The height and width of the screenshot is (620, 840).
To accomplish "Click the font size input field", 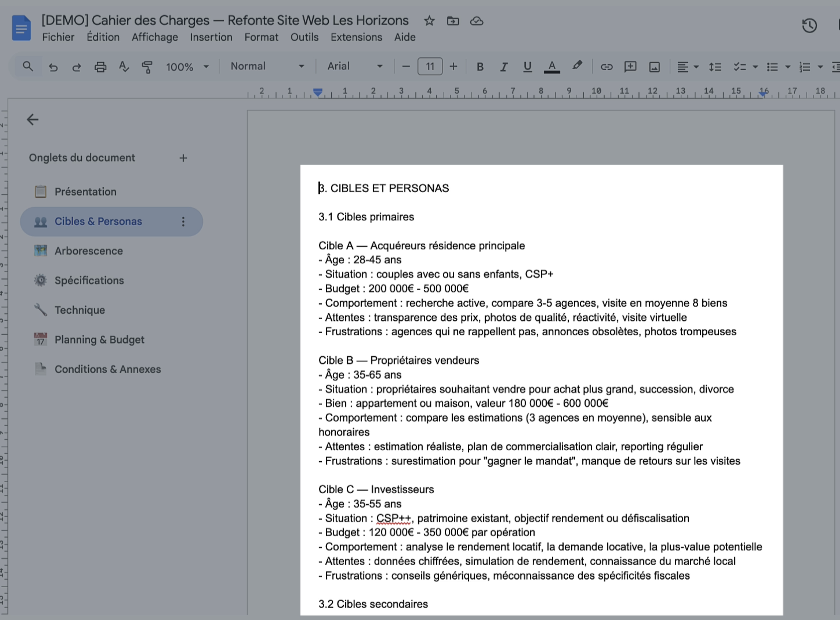I will (x=430, y=67).
